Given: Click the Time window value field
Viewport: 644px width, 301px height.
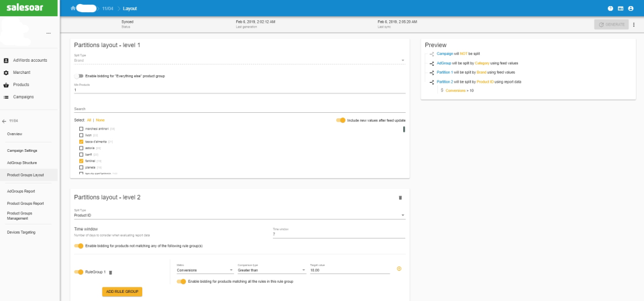Looking at the screenshot, I should [x=339, y=234].
